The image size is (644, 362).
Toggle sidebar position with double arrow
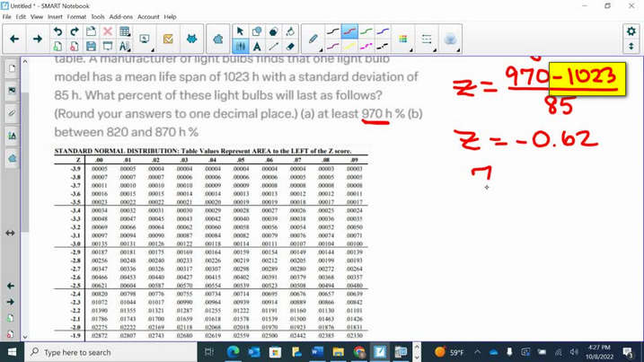coord(11,233)
